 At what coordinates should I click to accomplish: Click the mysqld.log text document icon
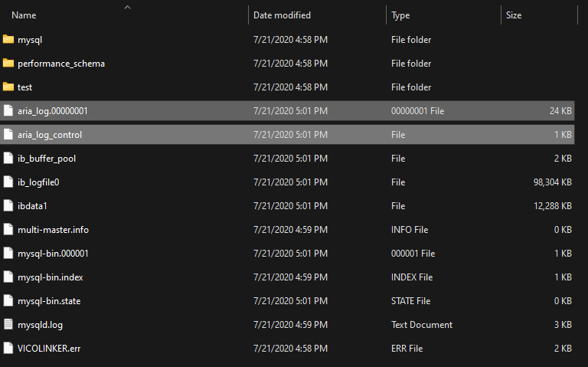pyautogui.click(x=8, y=324)
